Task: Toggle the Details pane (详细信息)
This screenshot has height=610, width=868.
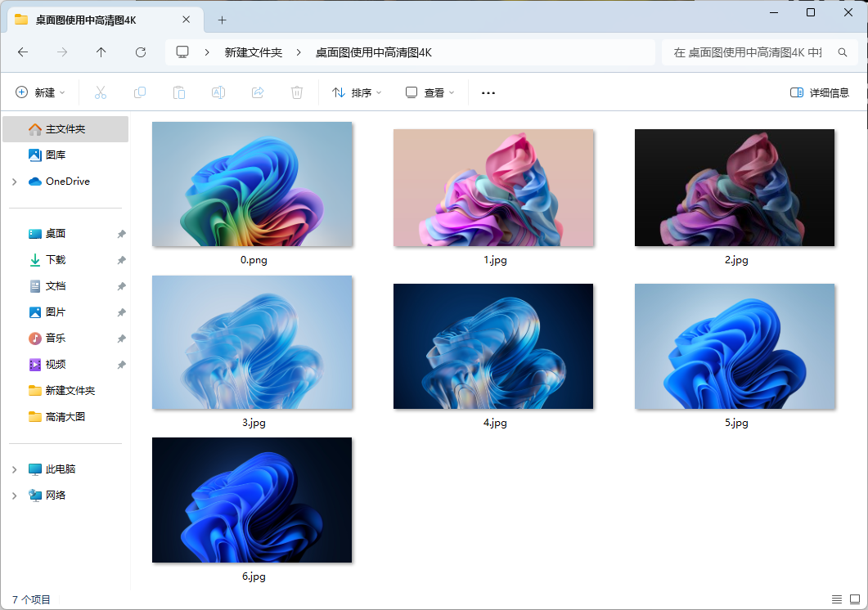Action: point(820,93)
